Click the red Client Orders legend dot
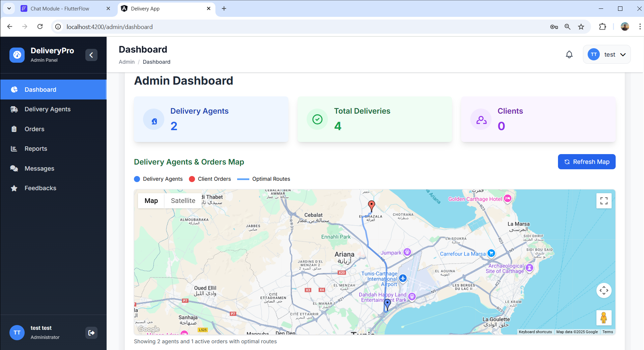The width and height of the screenshot is (644, 350). (x=192, y=179)
